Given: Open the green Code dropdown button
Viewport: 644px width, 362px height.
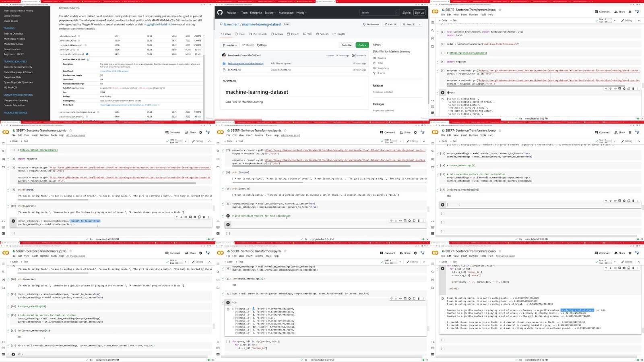Looking at the screenshot, I should point(362,45).
